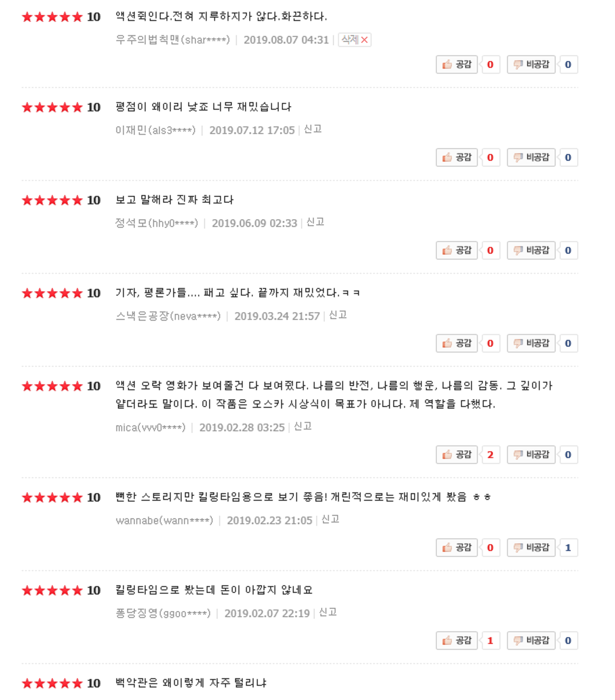The height and width of the screenshot is (700, 615).
Task: Delete the review by 우주의법칙맨
Action: pos(354,40)
